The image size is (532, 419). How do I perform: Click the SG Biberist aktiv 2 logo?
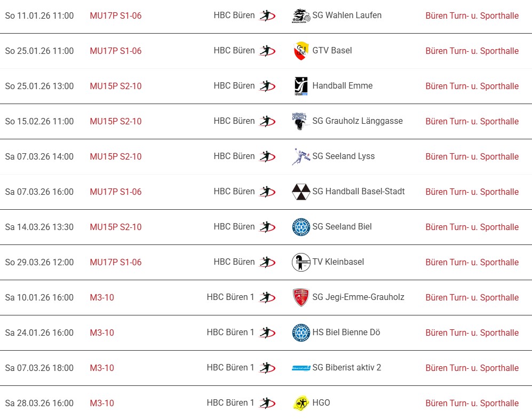(301, 368)
